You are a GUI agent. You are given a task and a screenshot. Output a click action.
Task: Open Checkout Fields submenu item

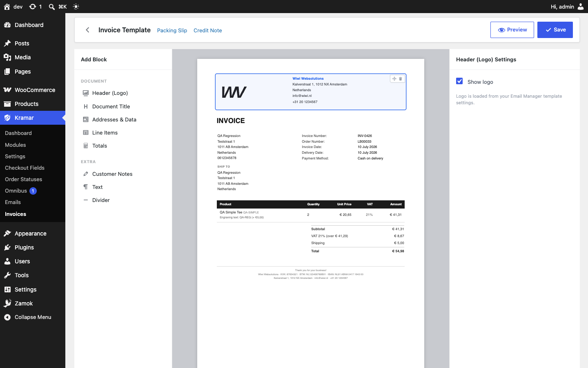24,168
